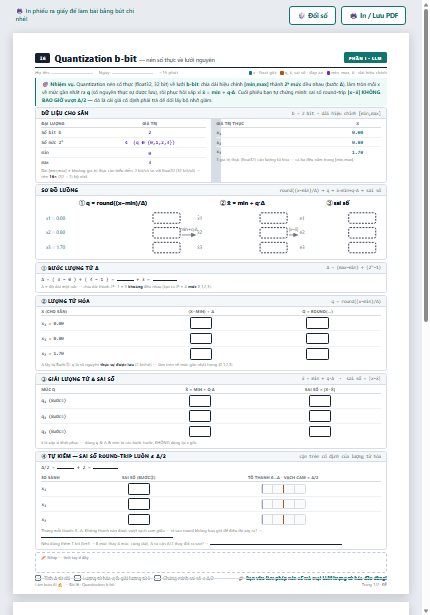This screenshot has width=430, height=615.
Task: Click (x−min)÷Δ answer box for x₁ = 0.00
Action: pos(201,323)
